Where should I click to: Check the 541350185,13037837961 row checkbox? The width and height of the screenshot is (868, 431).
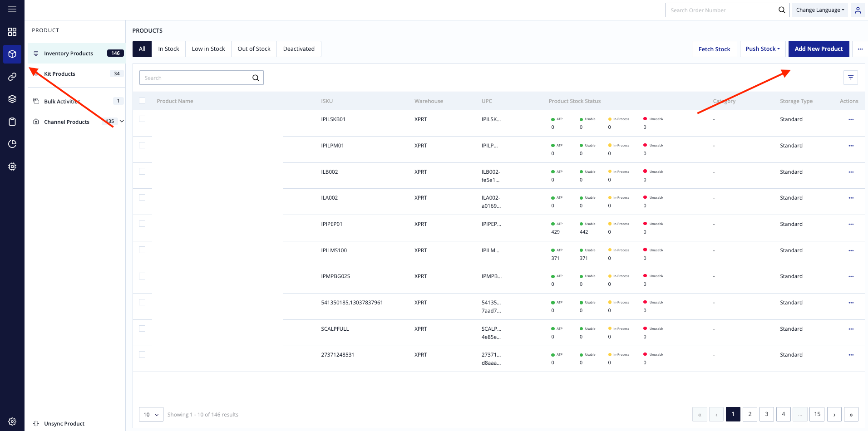click(142, 302)
